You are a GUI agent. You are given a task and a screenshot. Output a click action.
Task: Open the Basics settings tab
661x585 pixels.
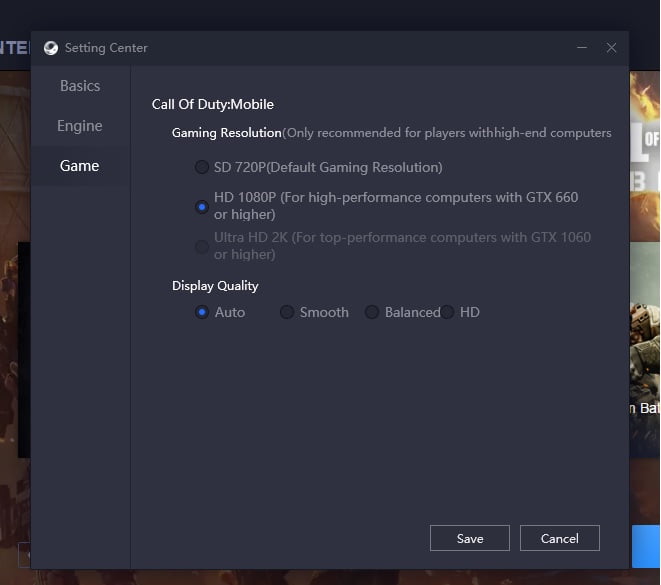tap(80, 86)
